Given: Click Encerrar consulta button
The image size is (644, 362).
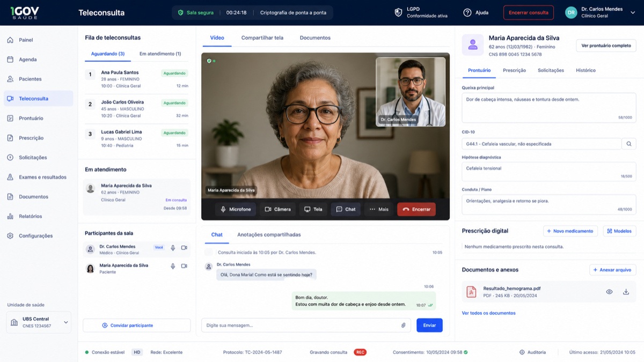Looking at the screenshot, I should click(529, 12).
